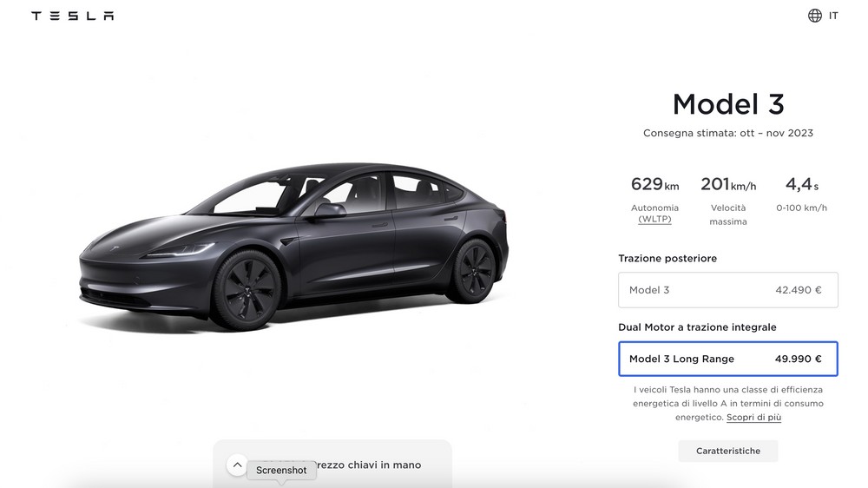Viewport: 868px width, 488px height.
Task: Click the Tesla logo in the header
Action: pyautogui.click(x=73, y=16)
